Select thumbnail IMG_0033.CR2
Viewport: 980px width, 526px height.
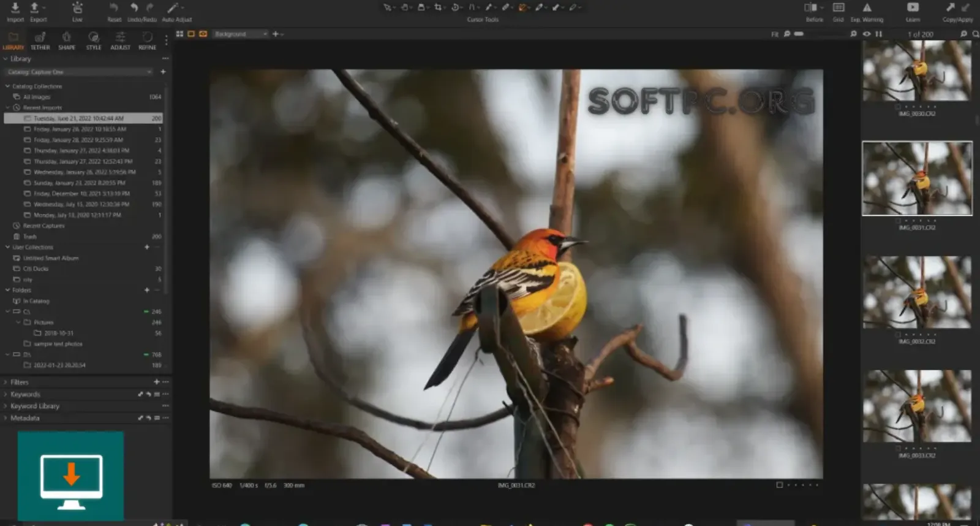pos(917,406)
